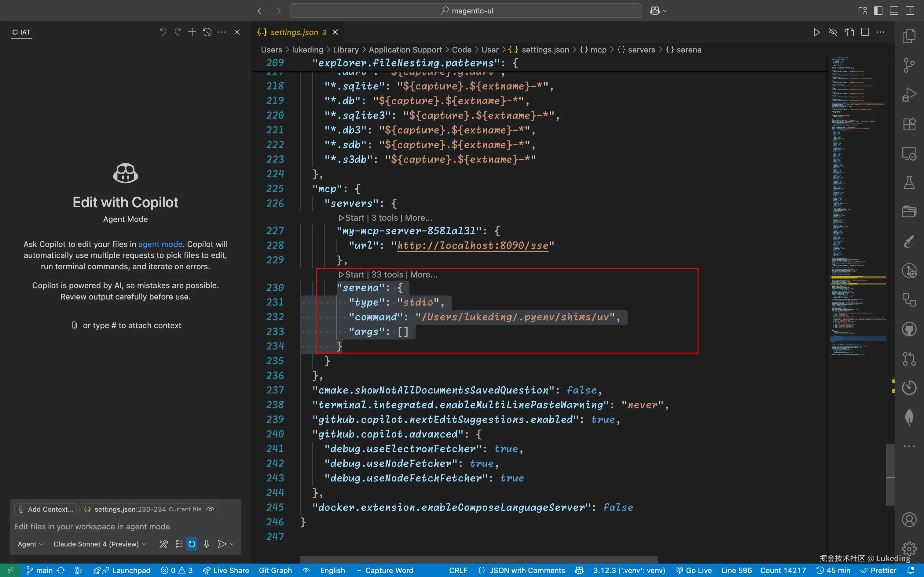Click the CHAT panel tab
Screen dimensions: 924x577
(21, 32)
